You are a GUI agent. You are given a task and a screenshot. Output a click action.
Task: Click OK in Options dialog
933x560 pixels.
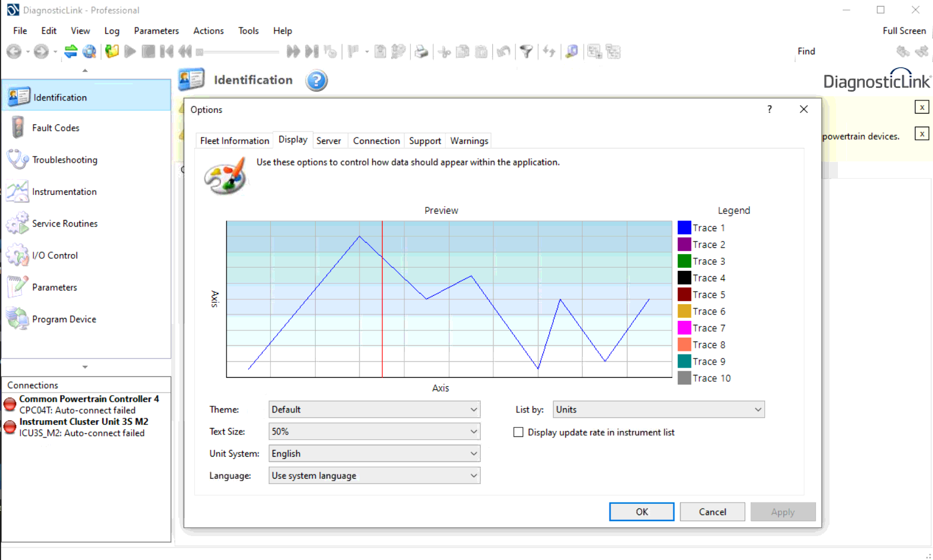click(x=642, y=512)
